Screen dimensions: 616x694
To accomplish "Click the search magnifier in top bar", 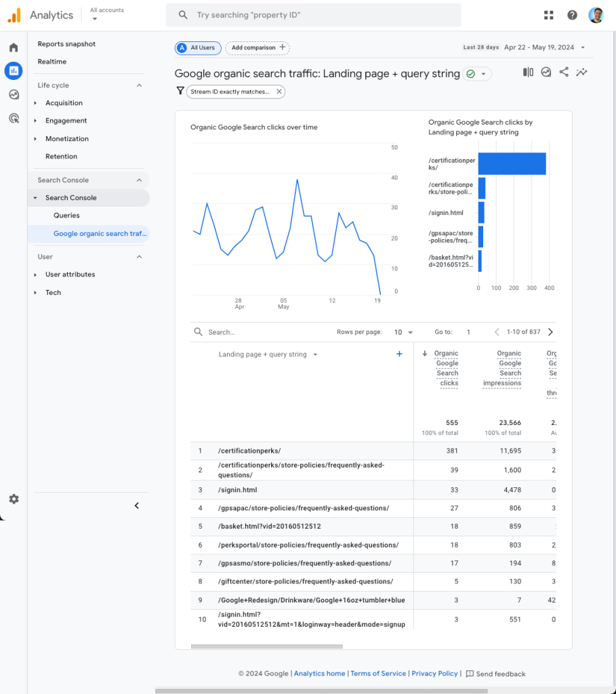I will point(183,15).
